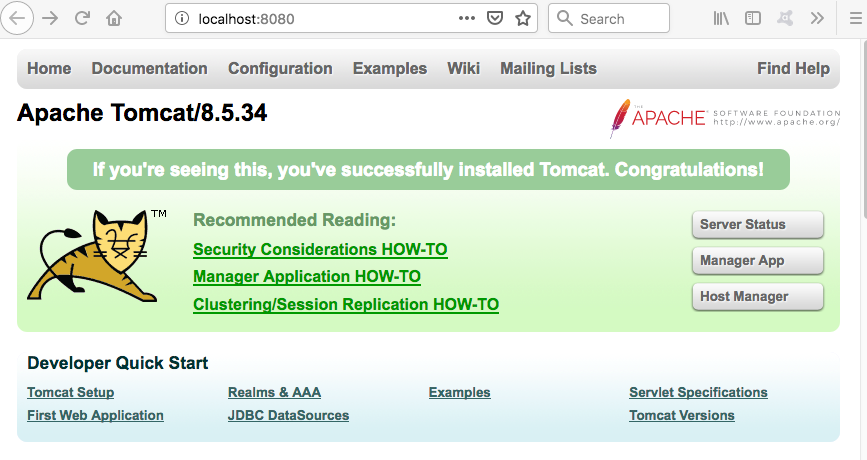Image resolution: width=867 pixels, height=460 pixels.
Task: Open the Home navigation item
Action: 49,69
